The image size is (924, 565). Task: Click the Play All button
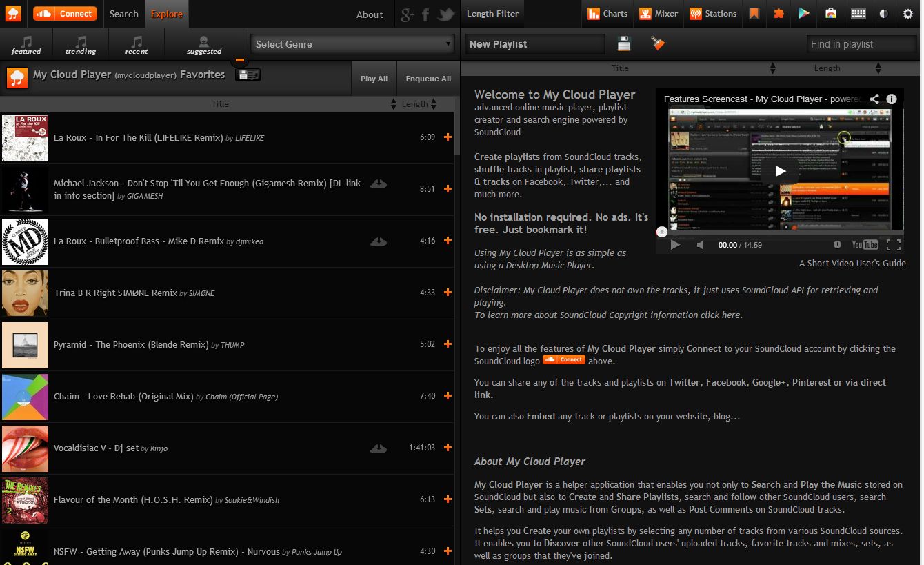point(374,79)
